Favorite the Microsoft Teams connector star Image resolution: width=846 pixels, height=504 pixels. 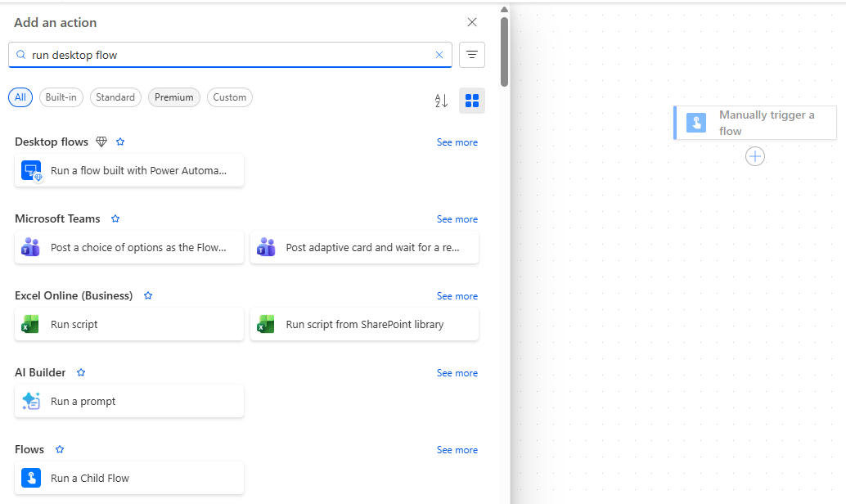click(x=115, y=218)
